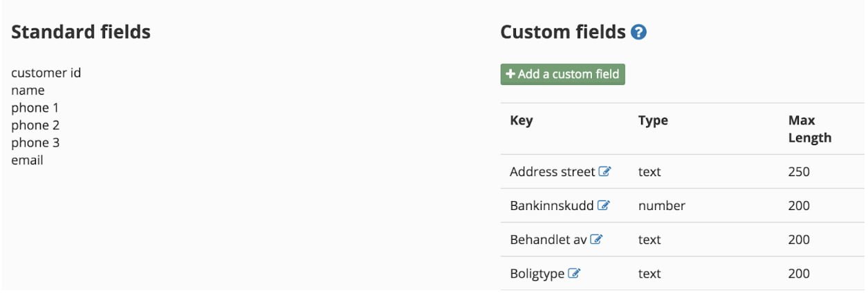Image resolution: width=868 pixels, height=293 pixels.
Task: Select the 250 max length value
Action: point(799,171)
